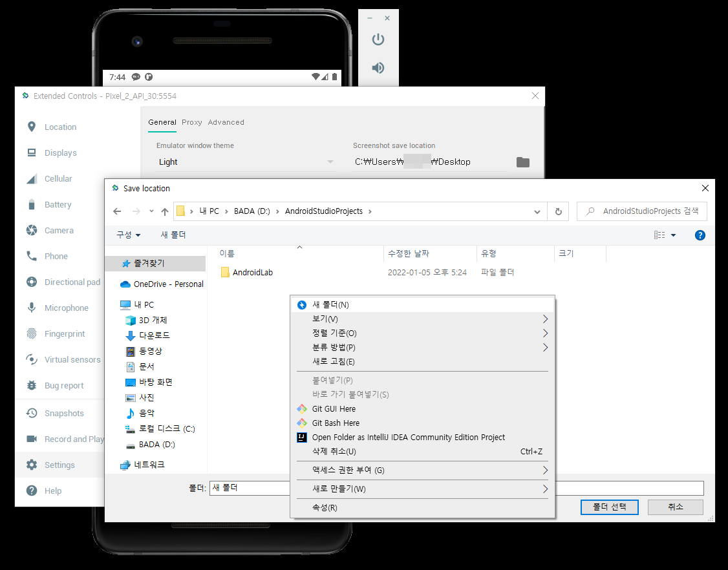Select the General tab

[x=162, y=122]
